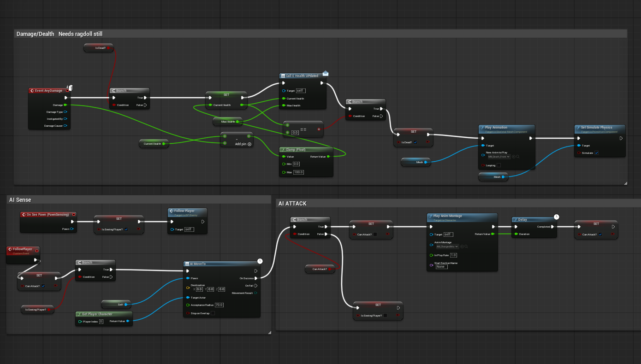The height and width of the screenshot is (364, 641).
Task: Toggle Can Attack? checkbox in SET after FollowPlayer
Action: coord(43,286)
